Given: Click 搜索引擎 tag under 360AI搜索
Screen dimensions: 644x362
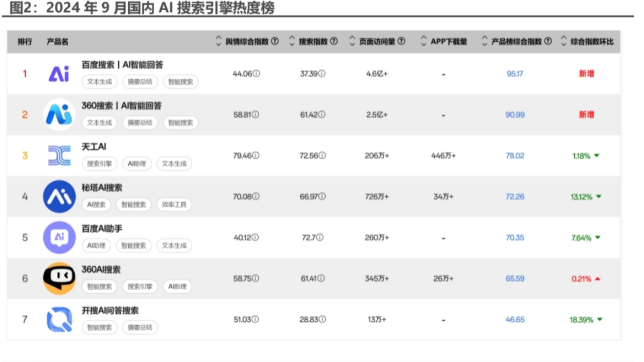Looking at the screenshot, I should coord(140,287).
